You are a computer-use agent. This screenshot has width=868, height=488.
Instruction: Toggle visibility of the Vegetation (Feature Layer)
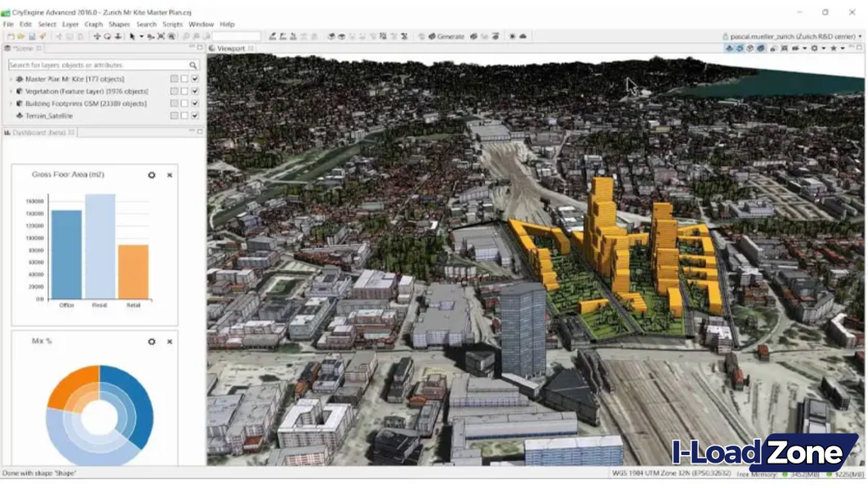pos(194,91)
